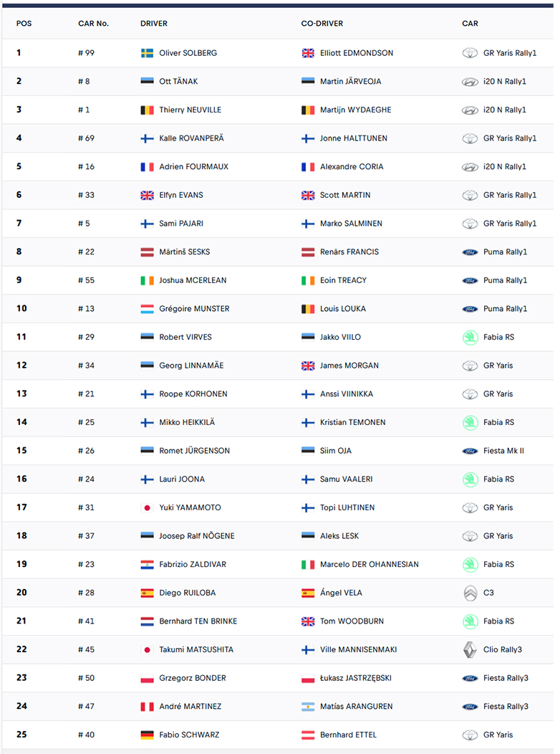This screenshot has width=560, height=754.
Task: Click the Hyundai logo beside Ott Tänak's car
Action: pyautogui.click(x=470, y=82)
